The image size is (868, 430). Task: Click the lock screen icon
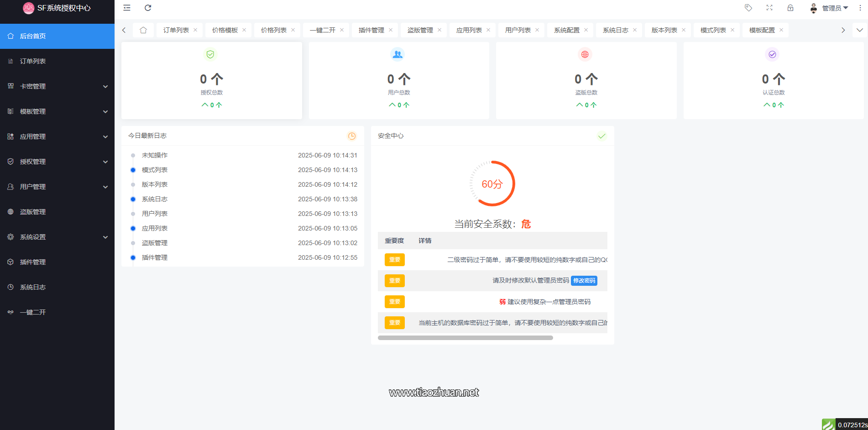point(790,8)
